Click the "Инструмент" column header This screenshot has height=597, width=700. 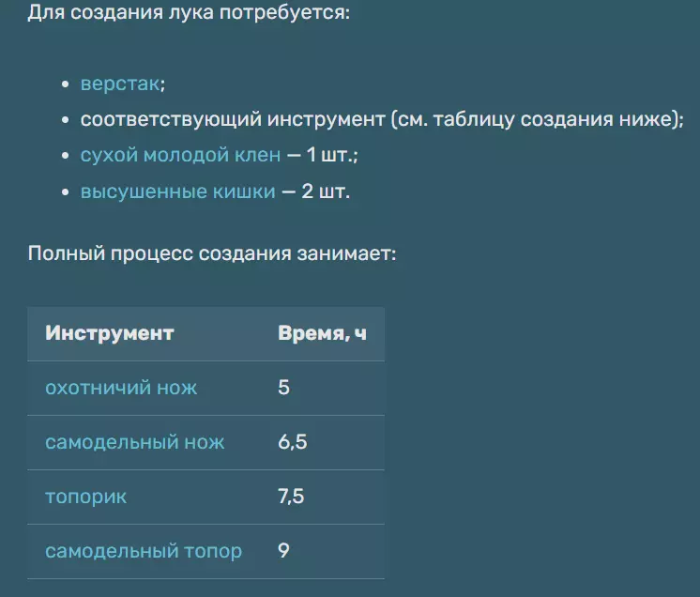point(109,334)
